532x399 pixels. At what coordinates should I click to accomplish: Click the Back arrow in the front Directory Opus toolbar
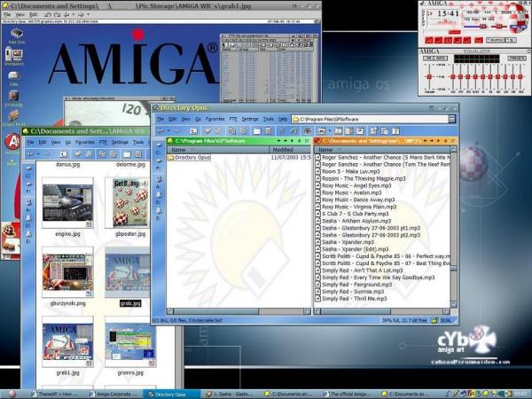tap(160, 131)
